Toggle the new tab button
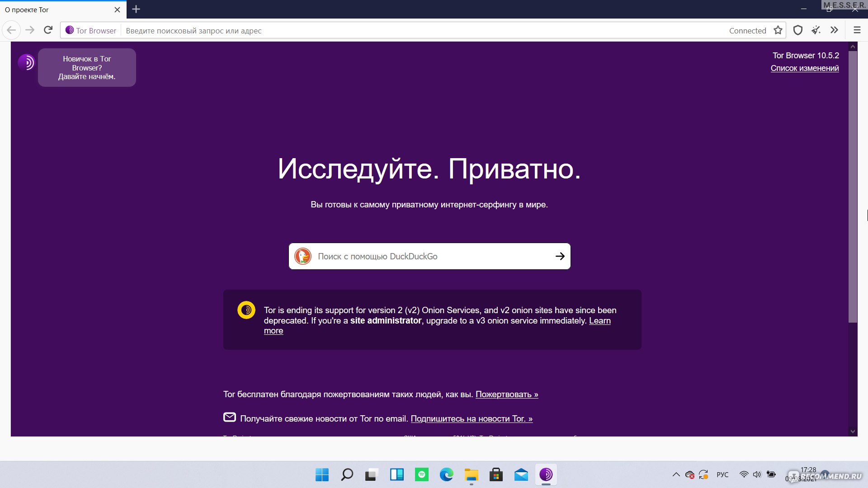 click(x=135, y=9)
